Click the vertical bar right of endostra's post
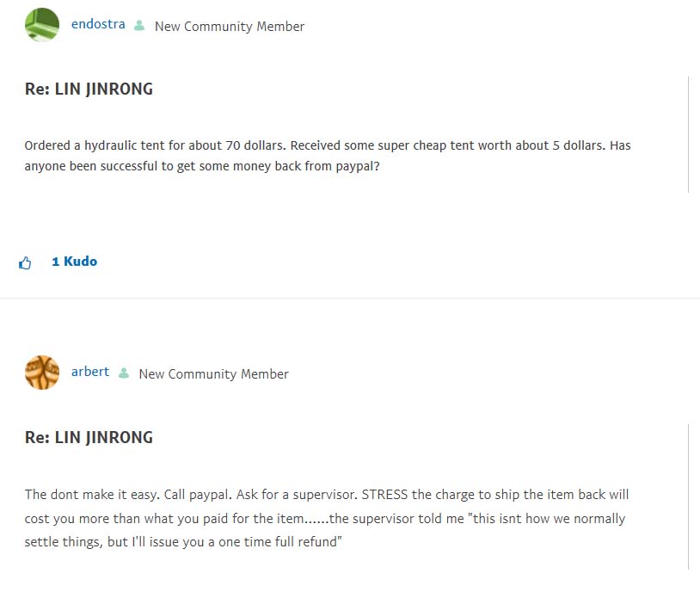Screen dimensions: 700x598 tap(689, 133)
